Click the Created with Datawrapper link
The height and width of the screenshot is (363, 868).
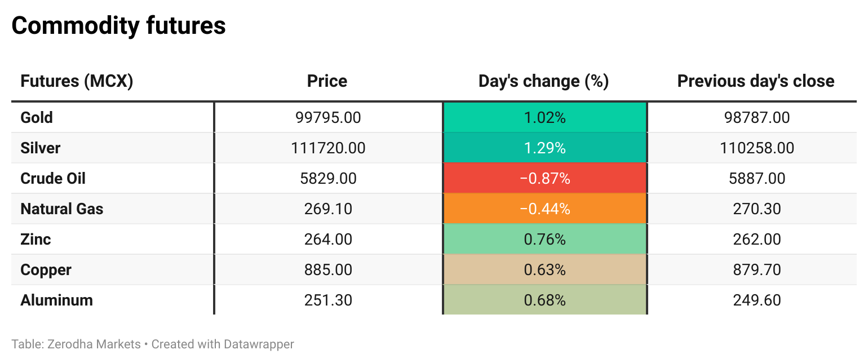(223, 344)
